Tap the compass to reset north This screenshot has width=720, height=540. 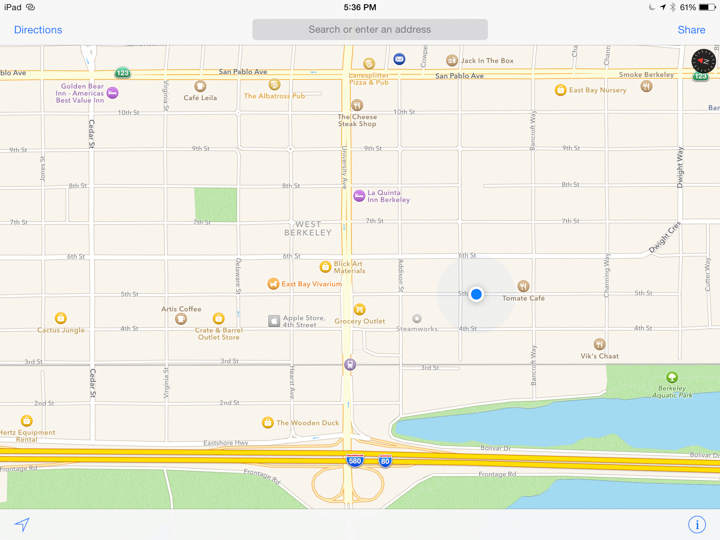pos(703,61)
